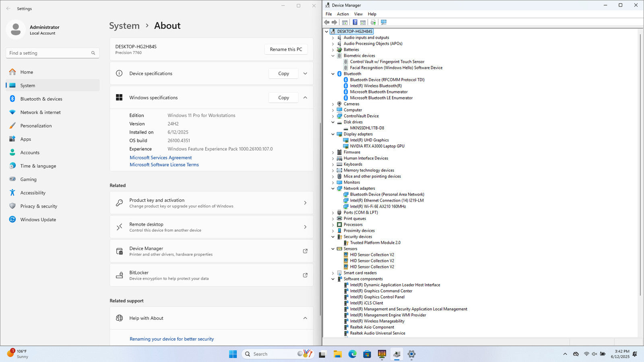644x362 pixels.
Task: Open Personalization settings page
Action: coord(53,125)
